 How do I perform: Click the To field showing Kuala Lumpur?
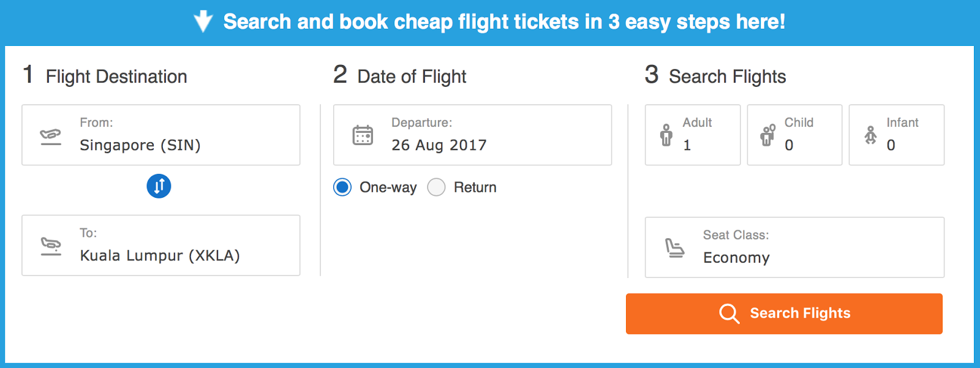tap(161, 245)
